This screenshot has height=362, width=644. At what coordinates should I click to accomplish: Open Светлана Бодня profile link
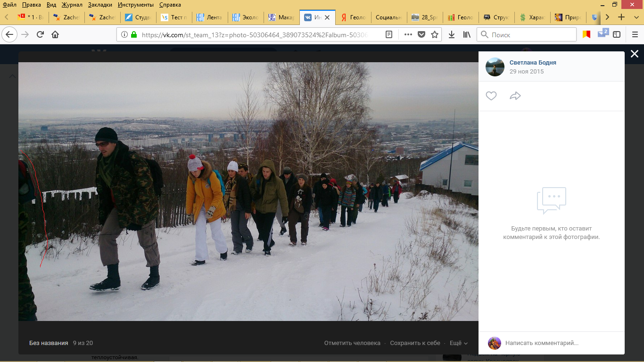[533, 63]
